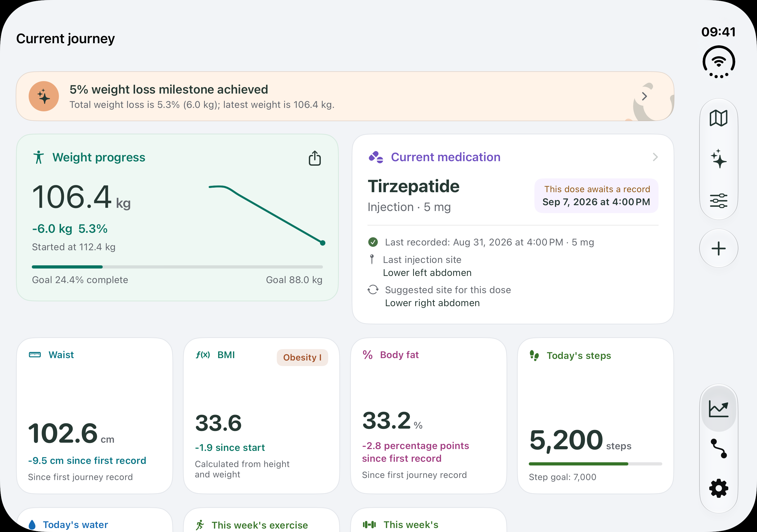Open settings gear in sidebar
The width and height of the screenshot is (757, 532).
click(x=719, y=488)
